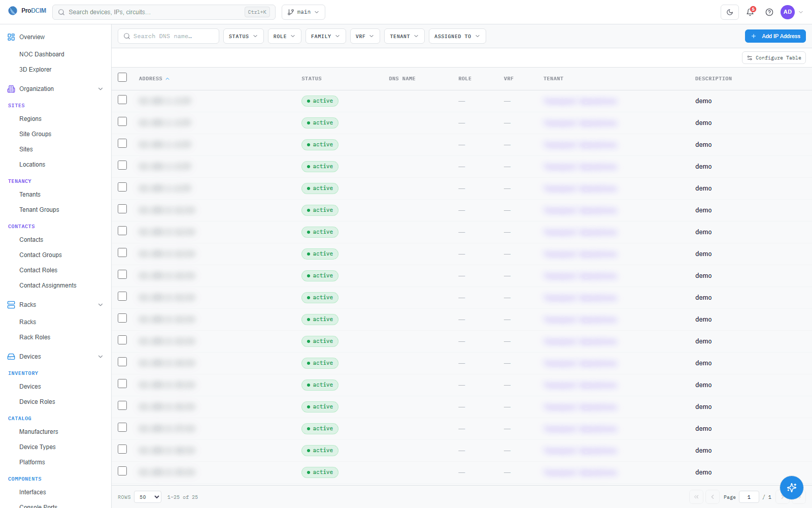812x508 pixels.
Task: Click the page number input field
Action: coord(749,497)
